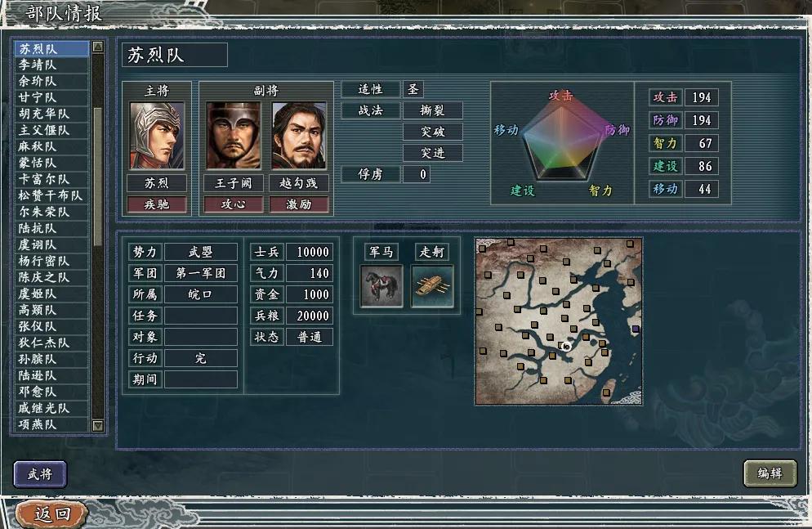The image size is (812, 529).
Task: Click the 攻击 stat value 194
Action: pos(702,97)
